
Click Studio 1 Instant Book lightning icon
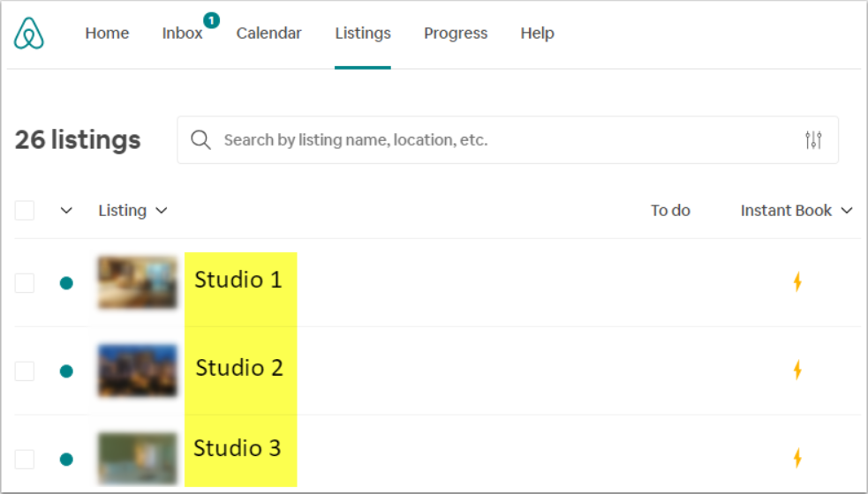coord(797,281)
